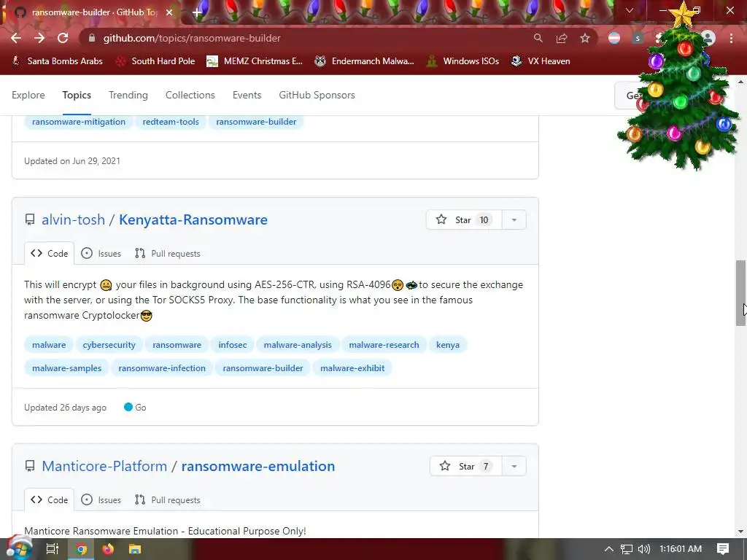The image size is (747, 560).
Task: Open File Explorer from the taskbar
Action: pos(135,549)
